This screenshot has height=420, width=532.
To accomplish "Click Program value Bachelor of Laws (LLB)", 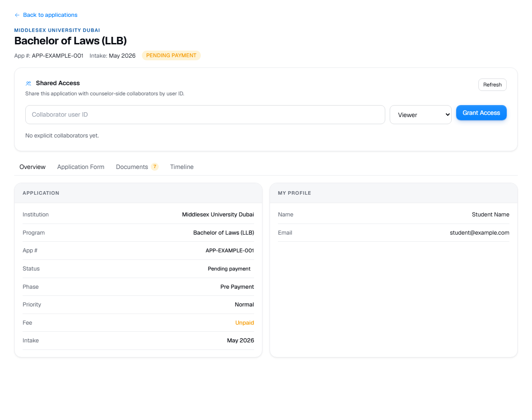I will [x=223, y=233].
